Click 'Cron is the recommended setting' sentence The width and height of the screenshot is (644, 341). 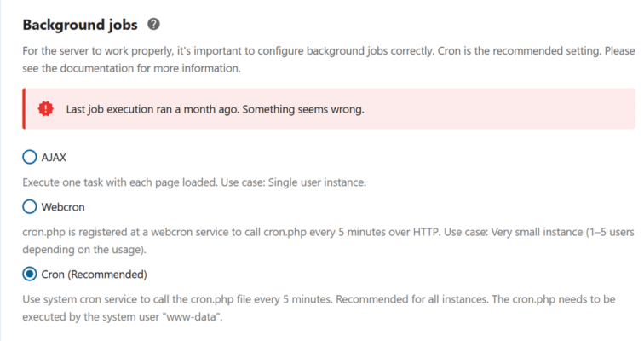click(519, 51)
